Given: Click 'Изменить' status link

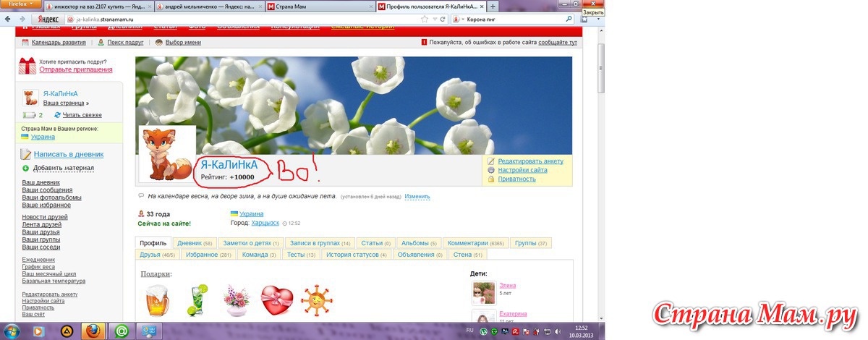Looking at the screenshot, I should tap(417, 197).
